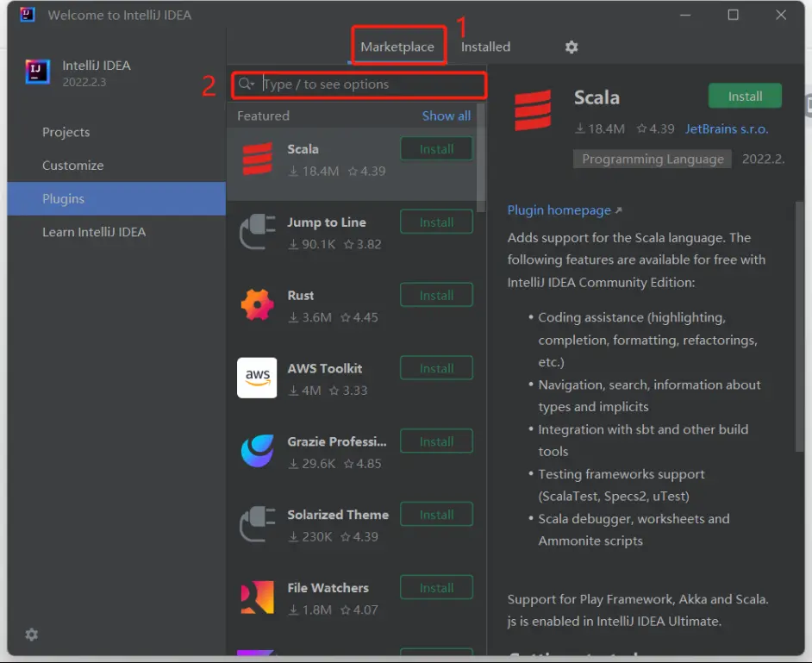
Task: Select the AWS Toolkit plugin name
Action: point(325,368)
